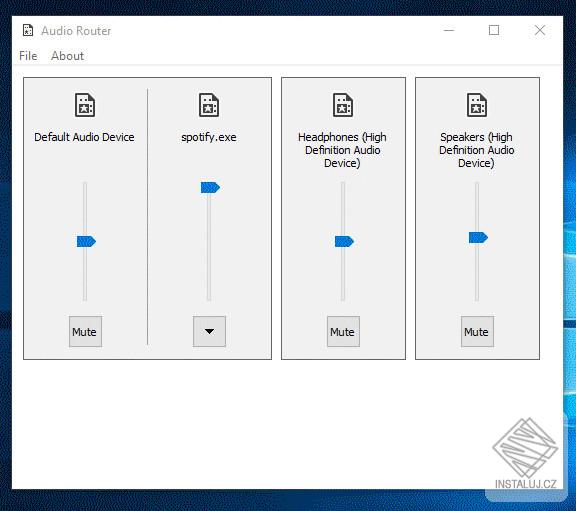Maximize the Audio Router window

click(494, 30)
